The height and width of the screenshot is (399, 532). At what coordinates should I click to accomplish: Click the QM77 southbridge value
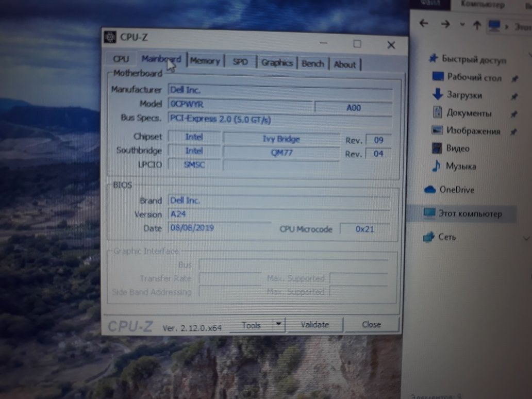[281, 153]
